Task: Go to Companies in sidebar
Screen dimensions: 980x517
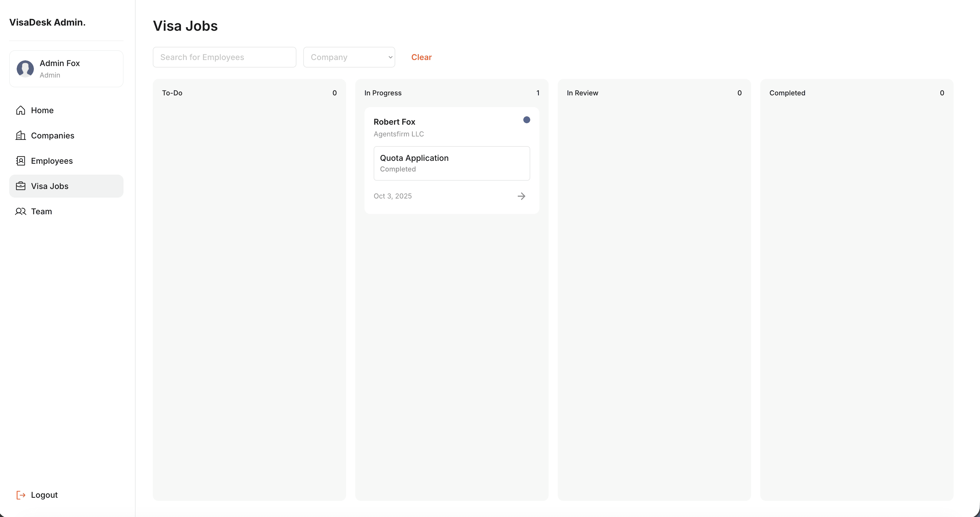Action: tap(53, 136)
